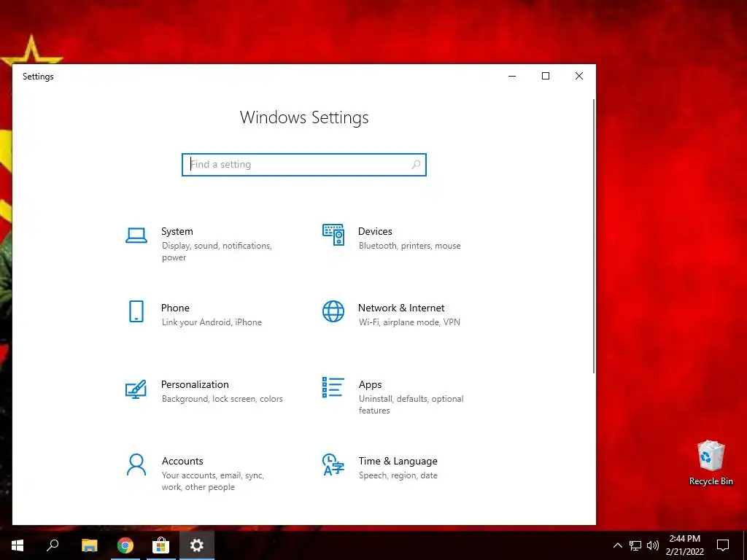The width and height of the screenshot is (747, 560).
Task: Open the Time & Language link
Action: coord(398,462)
